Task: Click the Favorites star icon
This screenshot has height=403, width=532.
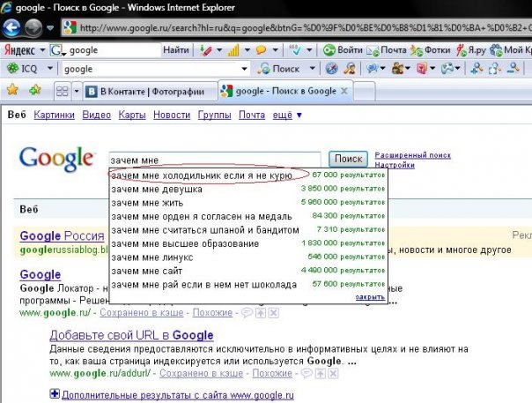Action: pyautogui.click(x=13, y=90)
